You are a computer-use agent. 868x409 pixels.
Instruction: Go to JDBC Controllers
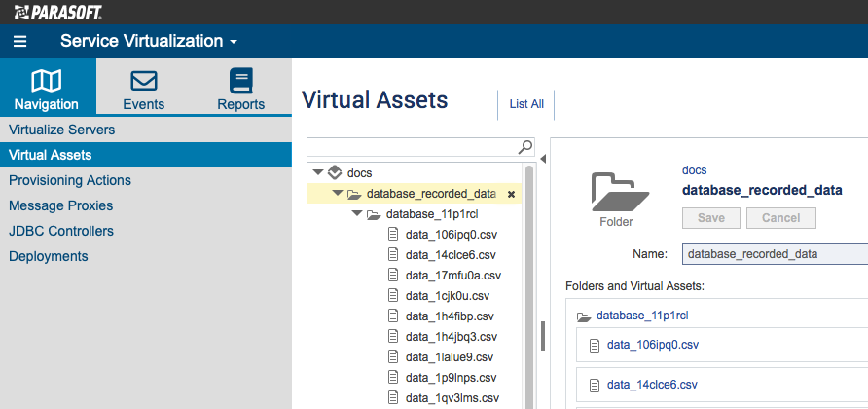[61, 231]
